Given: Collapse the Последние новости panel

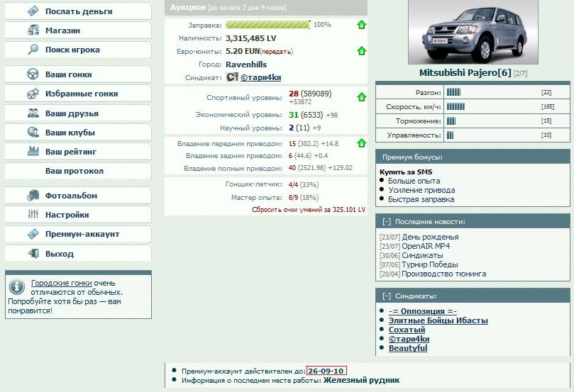Looking at the screenshot, I should pyautogui.click(x=387, y=222).
